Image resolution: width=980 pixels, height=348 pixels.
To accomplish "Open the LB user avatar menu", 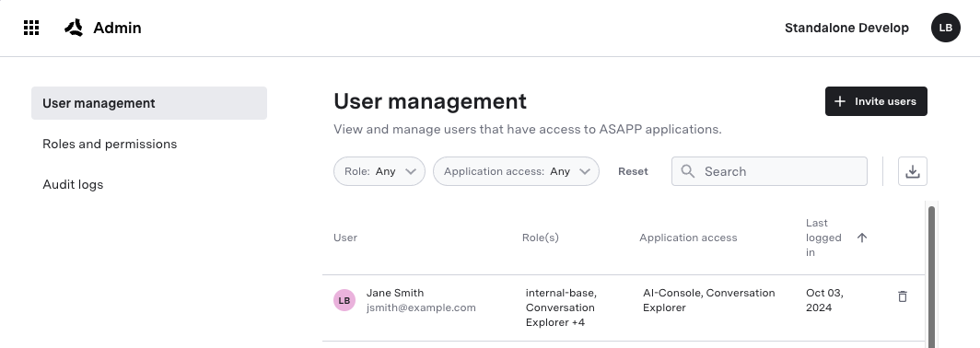I will (x=946, y=28).
